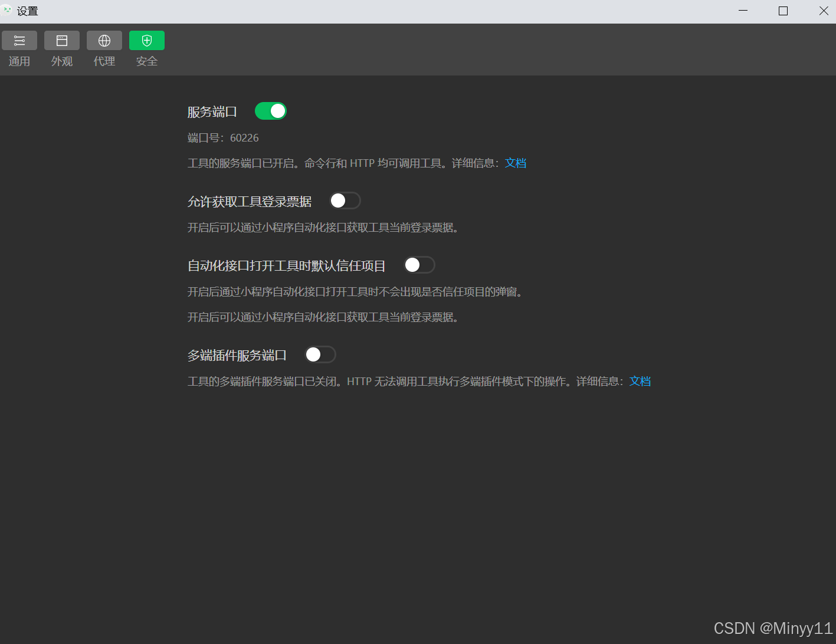Image resolution: width=836 pixels, height=644 pixels.
Task: Select the port number text 端口号：60226
Action: [x=223, y=138]
